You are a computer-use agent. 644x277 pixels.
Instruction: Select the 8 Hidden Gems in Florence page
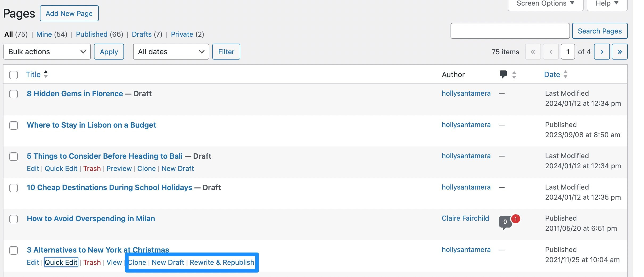click(x=14, y=94)
